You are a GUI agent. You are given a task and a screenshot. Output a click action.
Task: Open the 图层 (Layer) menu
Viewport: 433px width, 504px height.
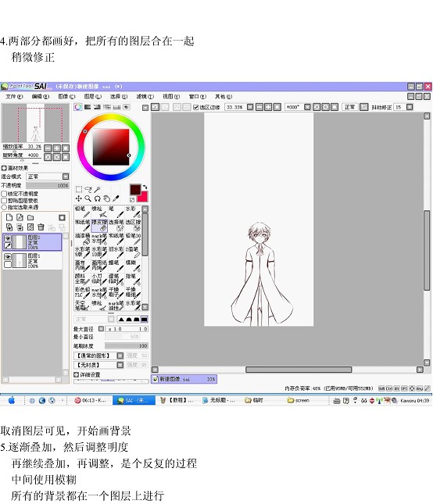click(92, 96)
